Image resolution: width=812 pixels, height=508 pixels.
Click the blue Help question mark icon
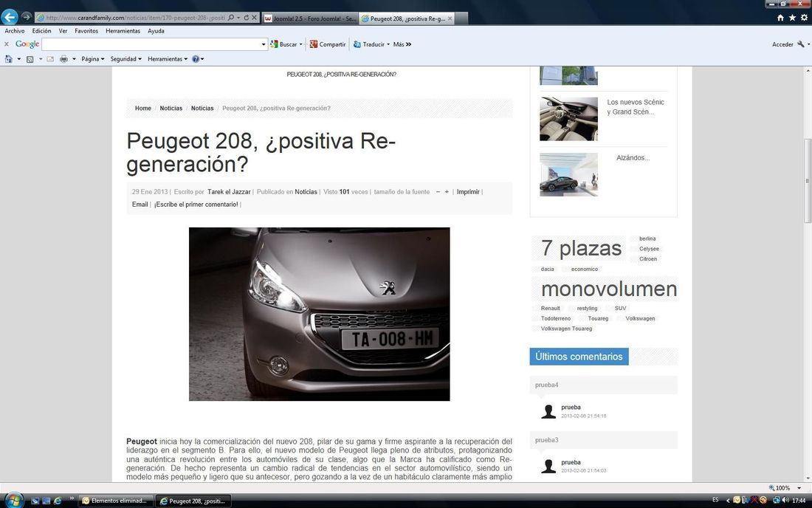coord(196,59)
